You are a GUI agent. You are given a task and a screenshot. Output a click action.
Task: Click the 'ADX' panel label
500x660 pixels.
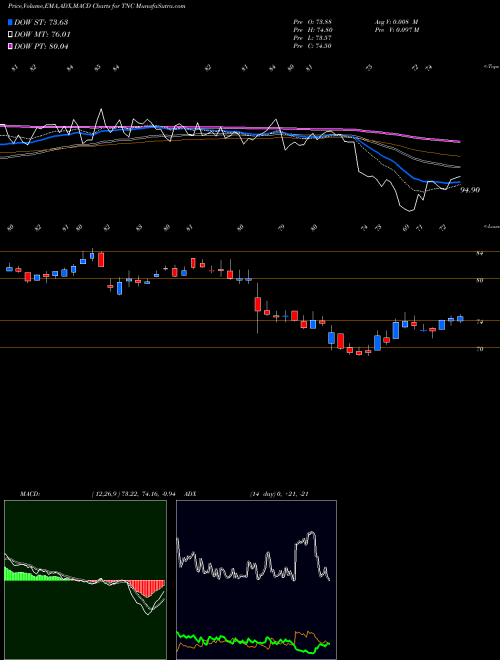point(189,494)
